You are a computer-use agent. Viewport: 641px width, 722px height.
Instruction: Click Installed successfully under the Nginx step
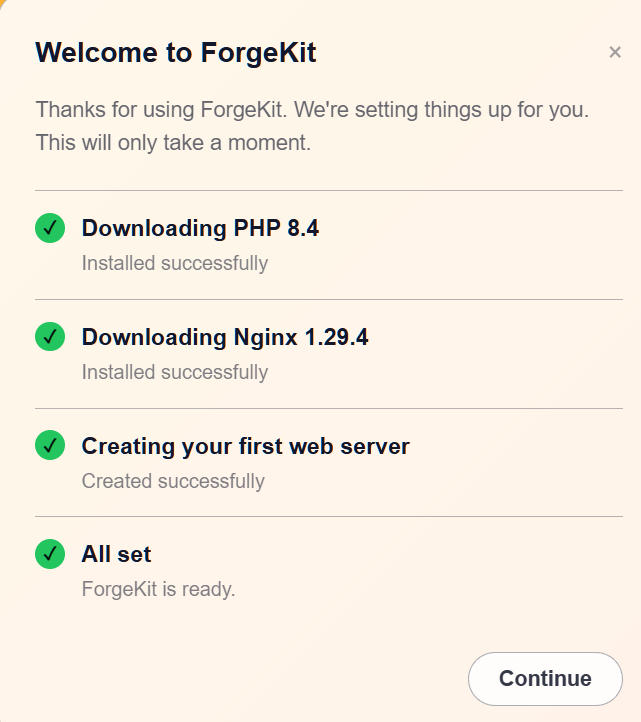click(175, 372)
